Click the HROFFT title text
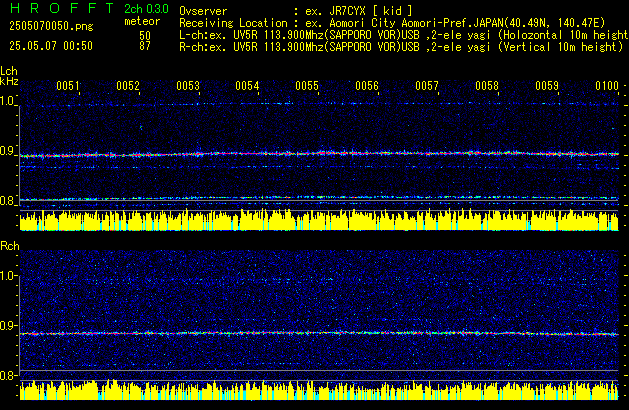The width and height of the screenshot is (629, 410). [x=62, y=8]
